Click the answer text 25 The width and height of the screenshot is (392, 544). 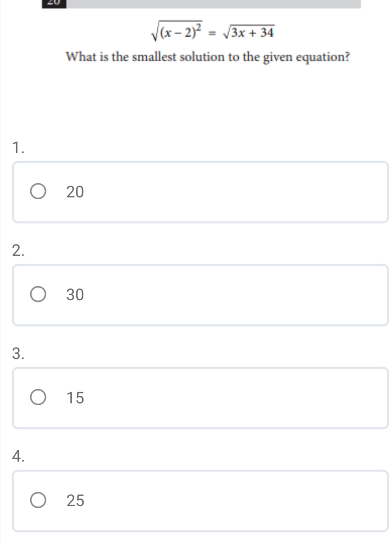click(75, 500)
